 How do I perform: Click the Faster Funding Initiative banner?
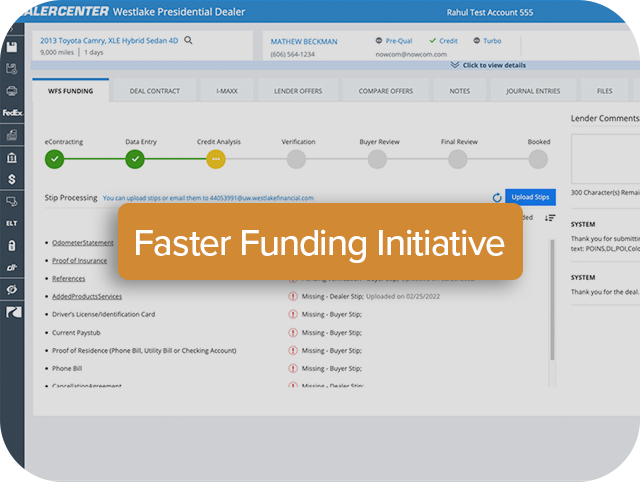320,242
